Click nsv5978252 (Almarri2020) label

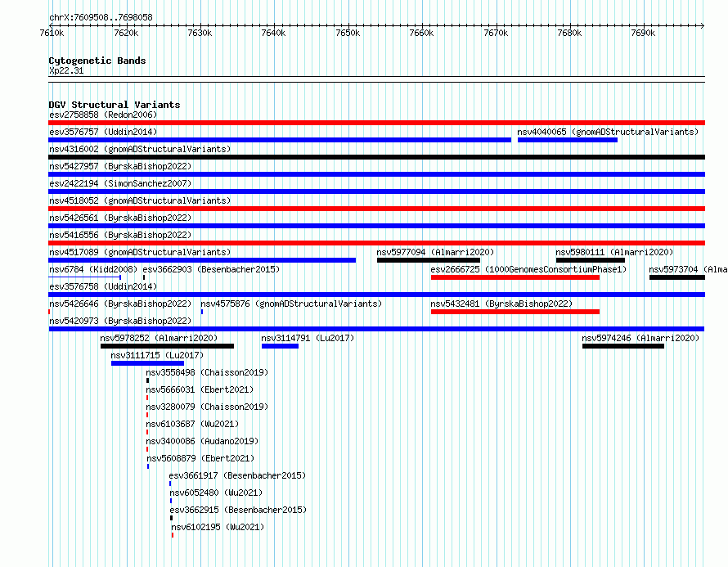[159, 338]
